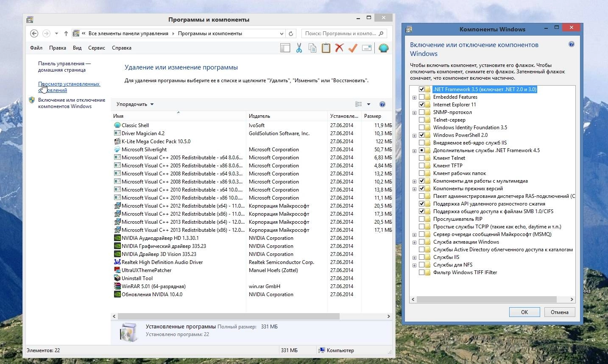Click Включение или отключение компонентов Windows link
The height and width of the screenshot is (364, 608).
72,103
